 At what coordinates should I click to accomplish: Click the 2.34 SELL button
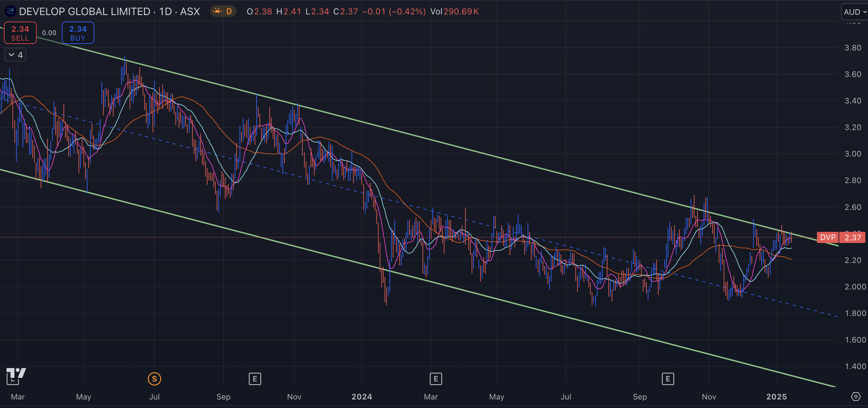[x=20, y=33]
